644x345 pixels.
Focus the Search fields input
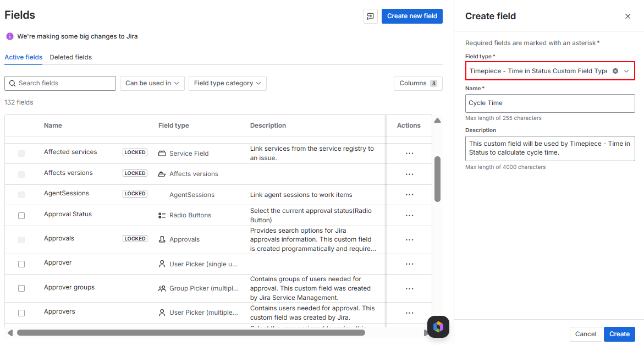pos(60,84)
